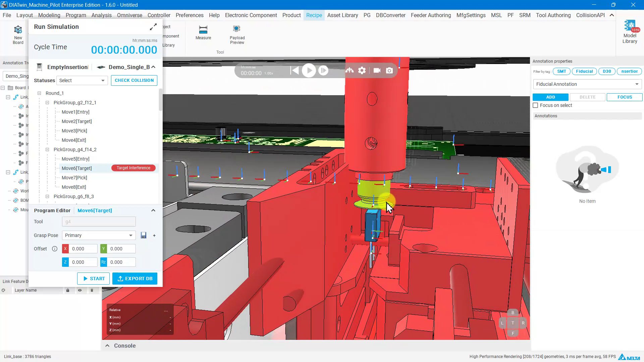Open the Asset Library menu
This screenshot has width=644, height=362.
[x=342, y=15]
